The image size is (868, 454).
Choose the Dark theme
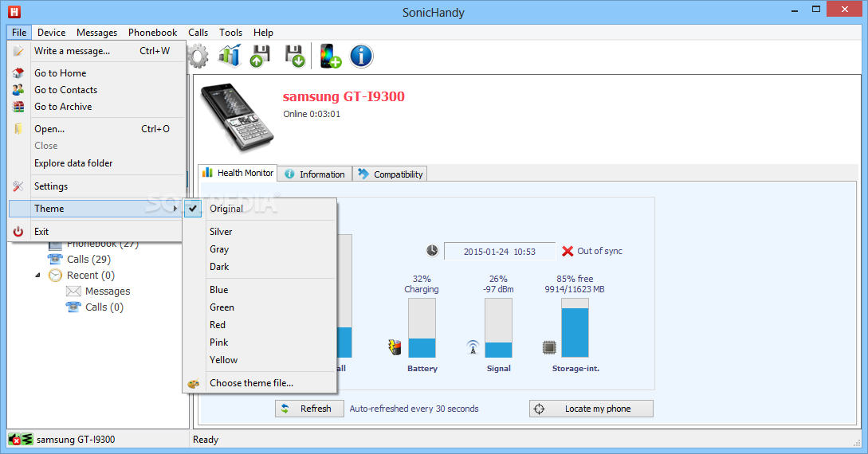click(x=260, y=267)
